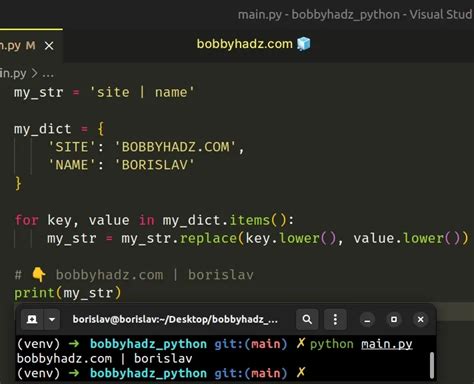474x384 pixels.
Task: Click the 'site | name' string literal
Action: click(x=142, y=92)
